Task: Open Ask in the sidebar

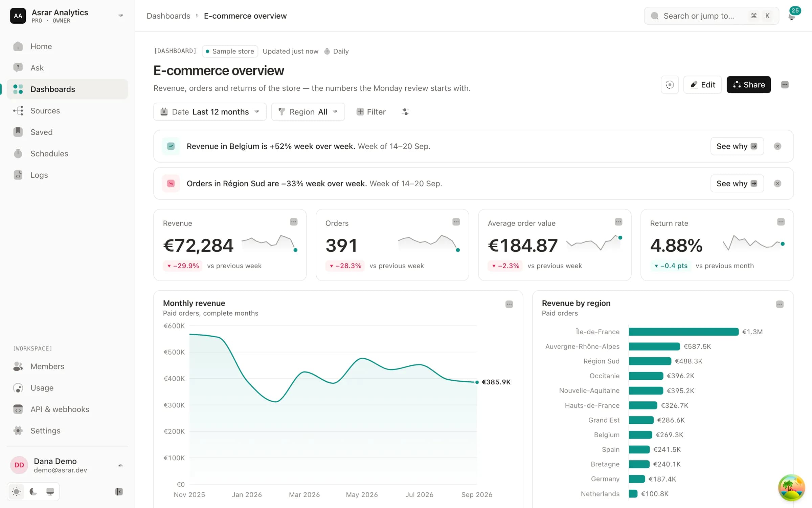Action: click(x=67, y=68)
